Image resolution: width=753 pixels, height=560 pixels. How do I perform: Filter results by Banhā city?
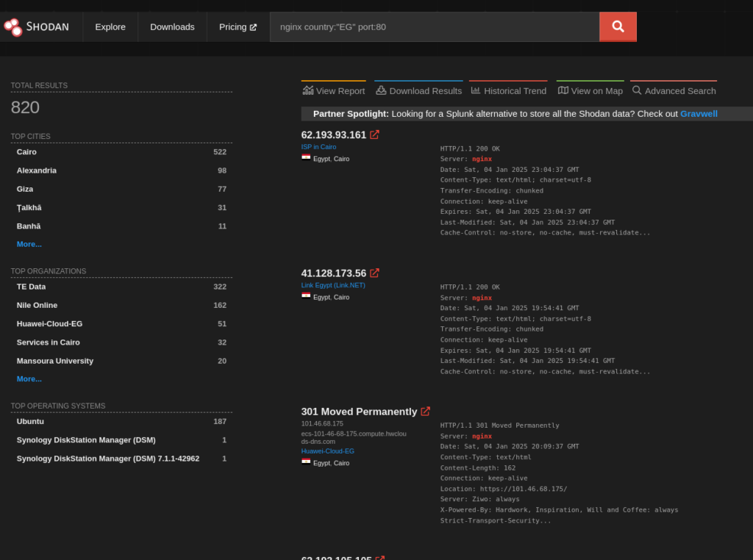[x=29, y=226]
